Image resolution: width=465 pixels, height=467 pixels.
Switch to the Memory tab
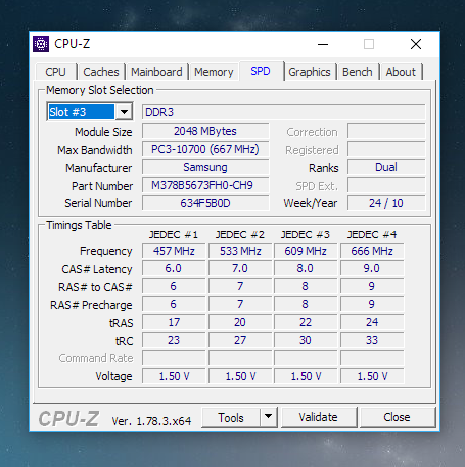214,72
